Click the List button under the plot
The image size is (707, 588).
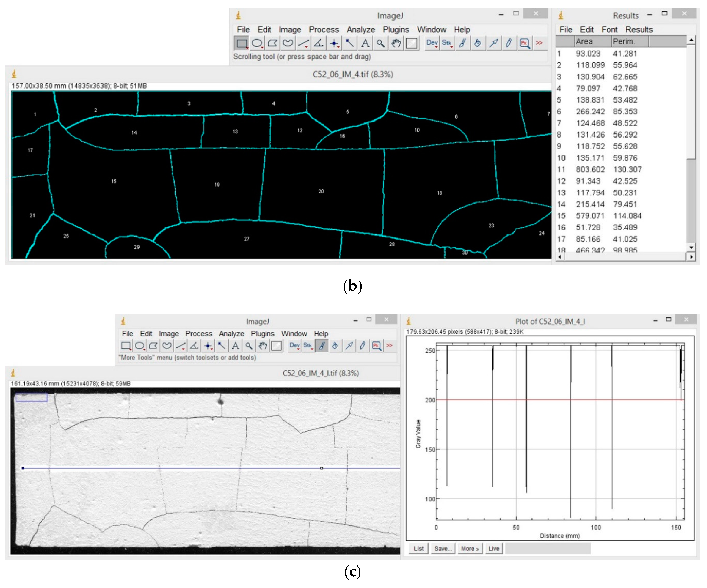click(419, 548)
